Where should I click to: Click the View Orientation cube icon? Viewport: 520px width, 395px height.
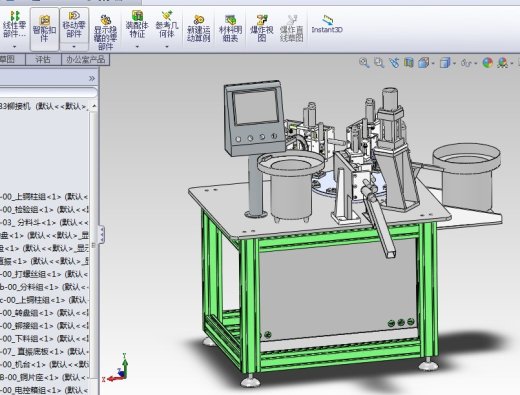tap(423, 63)
